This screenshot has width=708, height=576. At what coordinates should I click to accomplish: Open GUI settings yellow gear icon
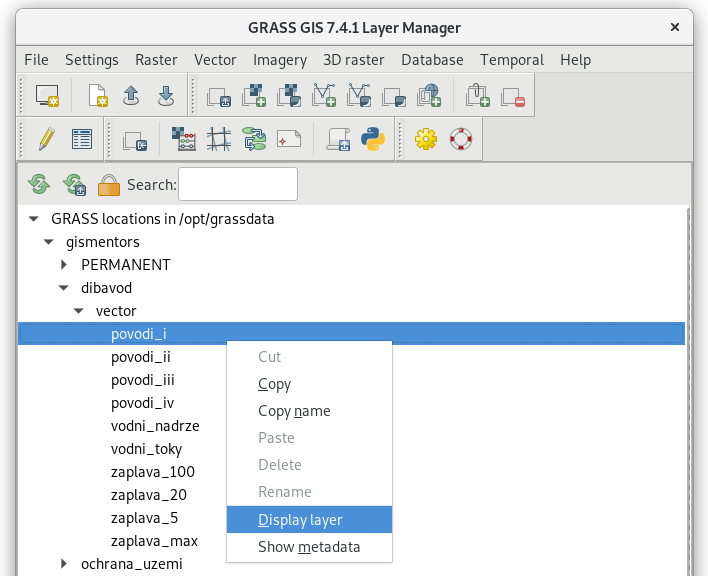(426, 139)
